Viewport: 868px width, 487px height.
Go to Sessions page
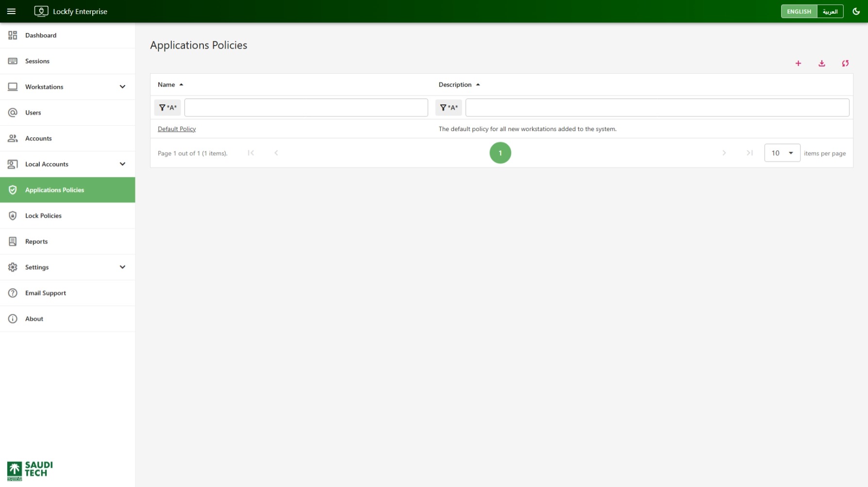pyautogui.click(x=67, y=61)
